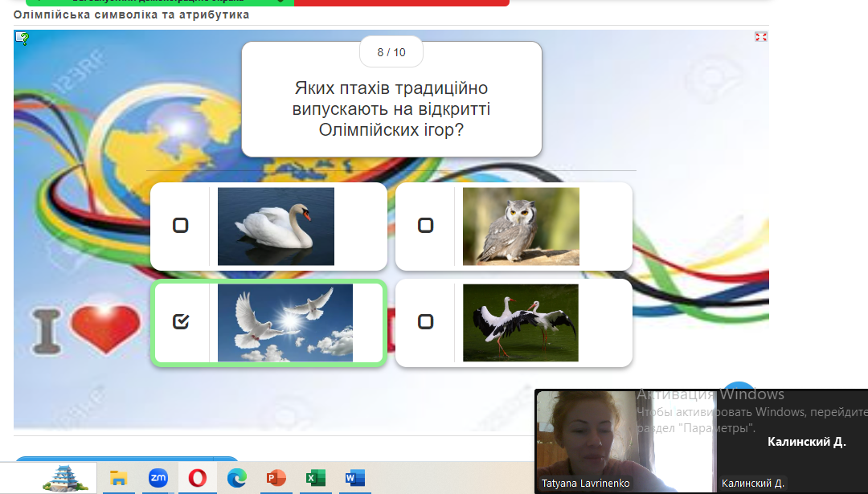Select the swan image answer
This screenshot has height=494, width=868.
point(276,227)
